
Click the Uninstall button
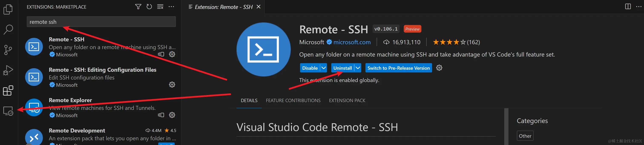(342, 68)
